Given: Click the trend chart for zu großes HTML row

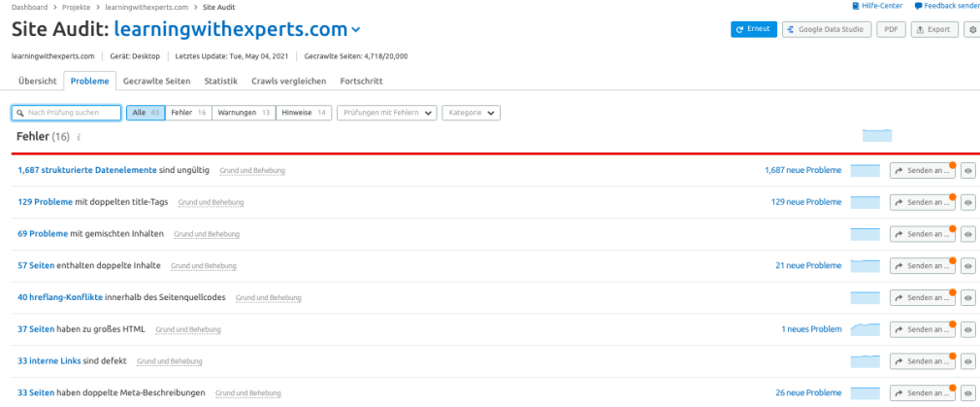Looking at the screenshot, I should click(x=865, y=328).
